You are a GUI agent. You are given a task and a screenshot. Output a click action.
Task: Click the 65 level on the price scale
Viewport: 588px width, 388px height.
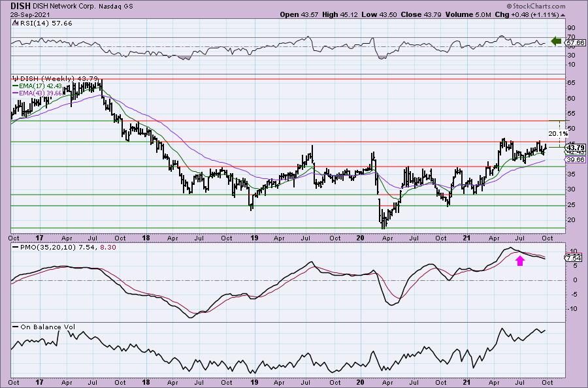571,83
